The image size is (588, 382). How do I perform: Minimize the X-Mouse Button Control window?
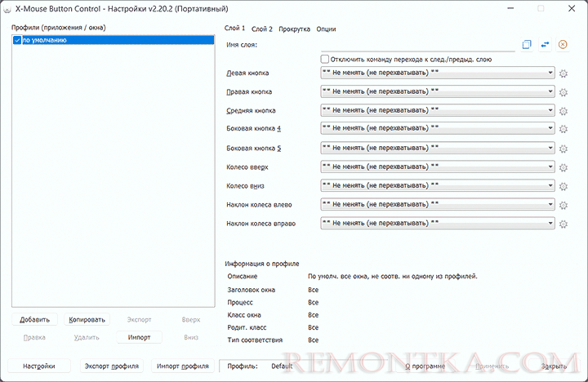click(x=510, y=8)
